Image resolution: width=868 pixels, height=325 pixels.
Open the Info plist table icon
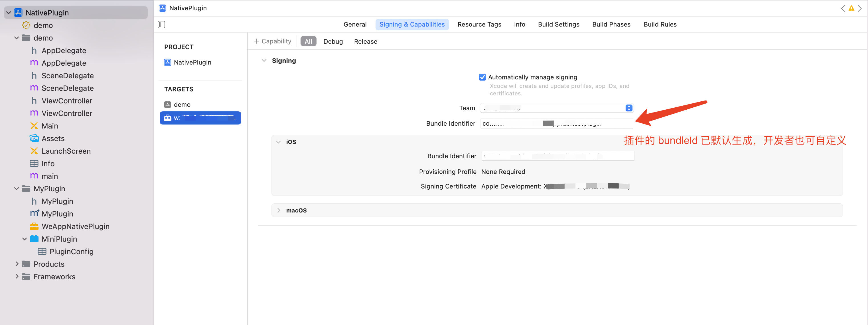coord(34,163)
